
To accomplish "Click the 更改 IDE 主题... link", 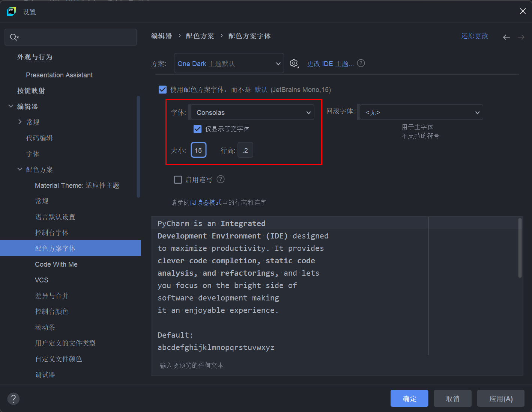I will [x=331, y=63].
